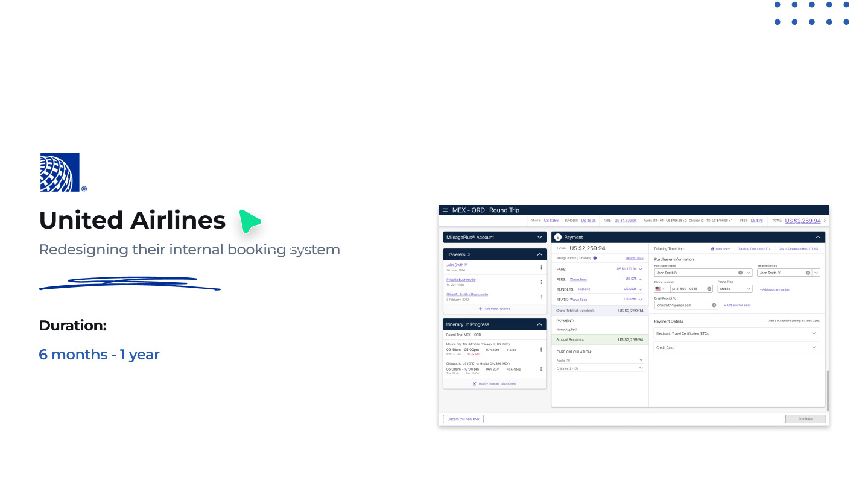Open options menu for Priscilla Bushonville

(x=541, y=282)
